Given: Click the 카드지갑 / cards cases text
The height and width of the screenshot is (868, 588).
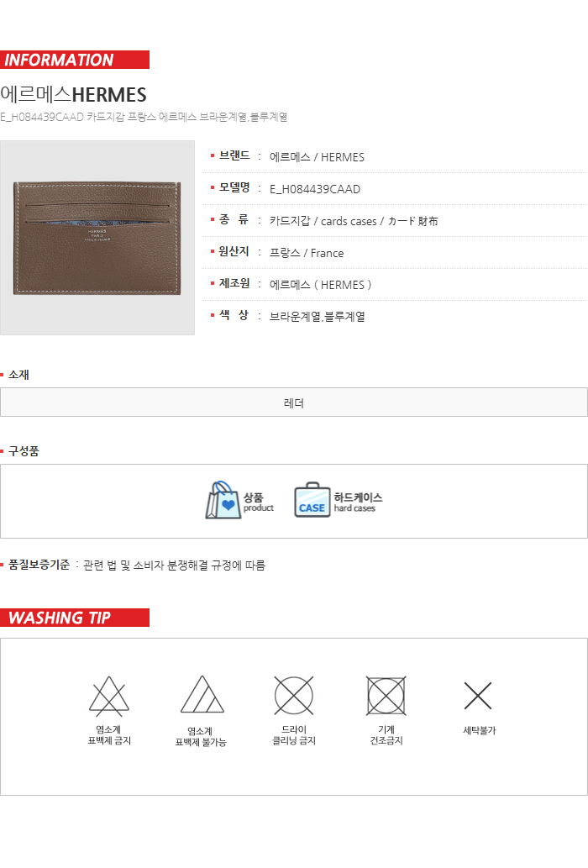Looking at the screenshot, I should click(x=323, y=221).
